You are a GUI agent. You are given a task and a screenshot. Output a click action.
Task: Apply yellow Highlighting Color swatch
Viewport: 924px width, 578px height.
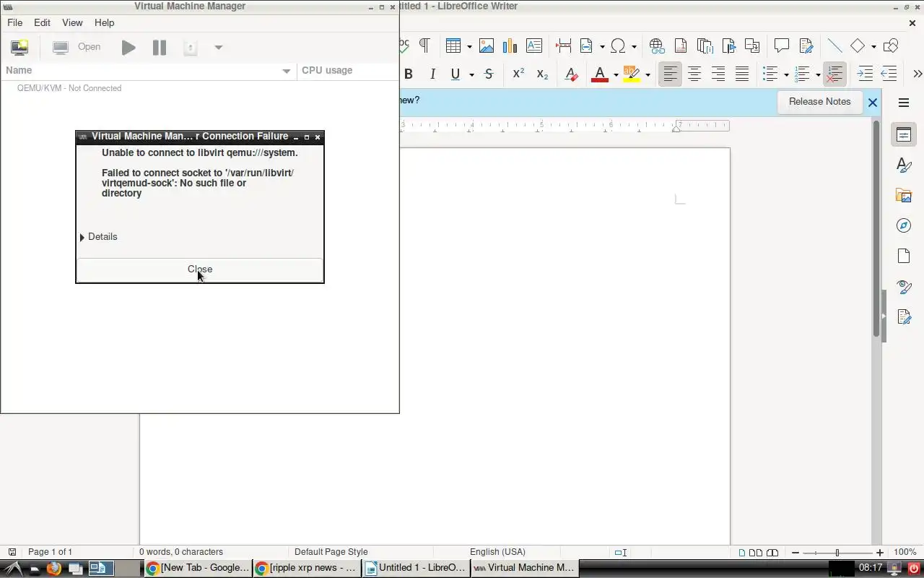coord(632,74)
